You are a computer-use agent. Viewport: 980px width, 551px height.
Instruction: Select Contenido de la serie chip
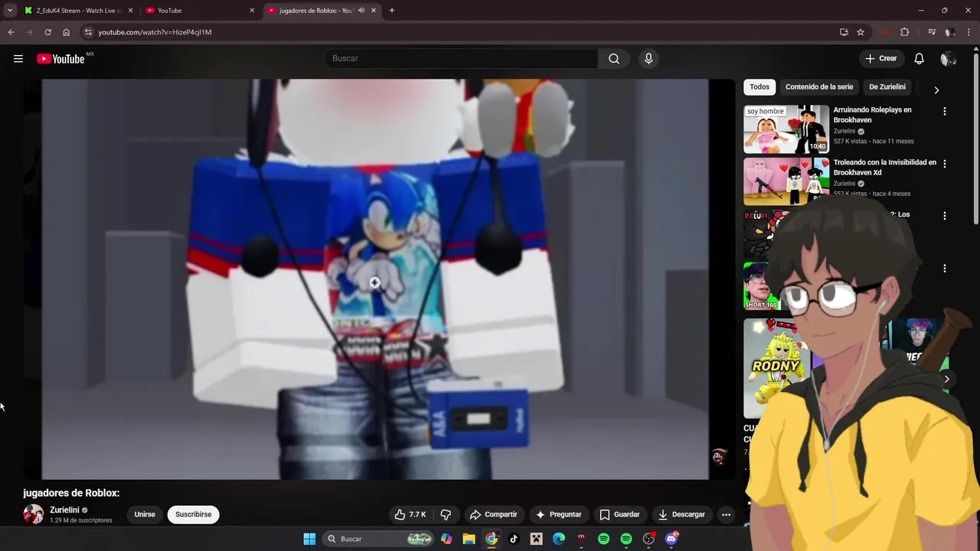click(x=819, y=87)
